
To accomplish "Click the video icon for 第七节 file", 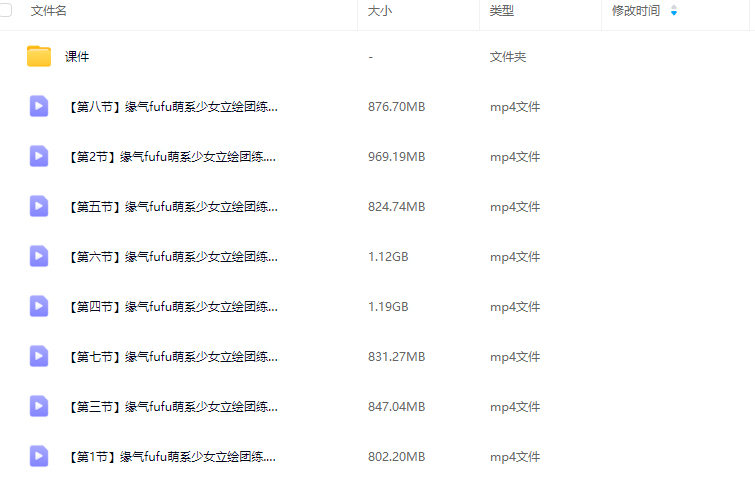I will (39, 356).
